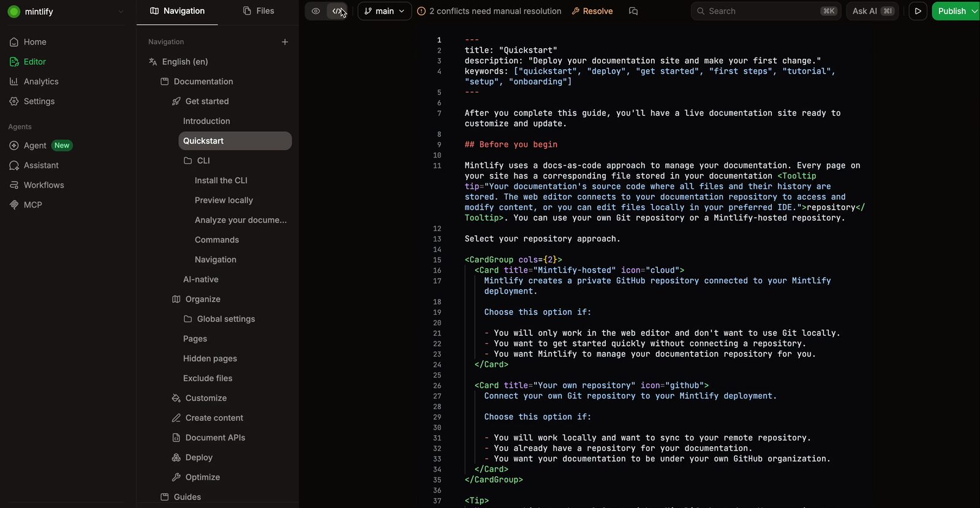Click the Publish button
This screenshot has height=508, width=980.
[x=952, y=11]
